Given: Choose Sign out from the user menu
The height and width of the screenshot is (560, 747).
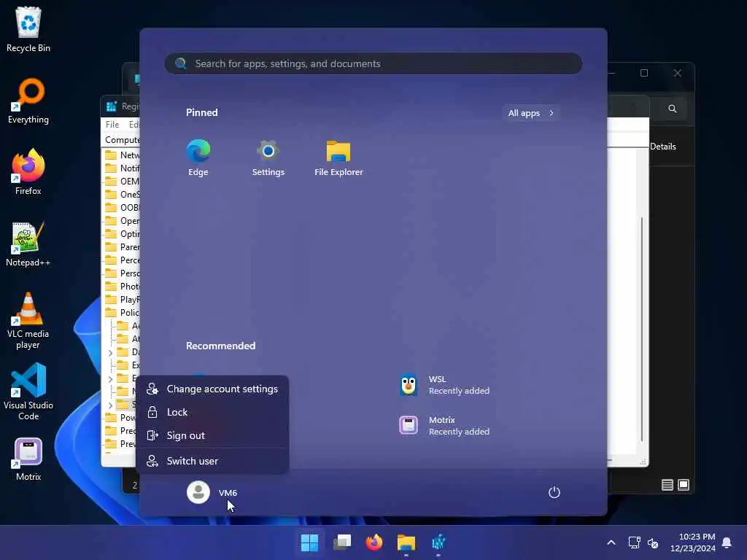Looking at the screenshot, I should [212, 436].
